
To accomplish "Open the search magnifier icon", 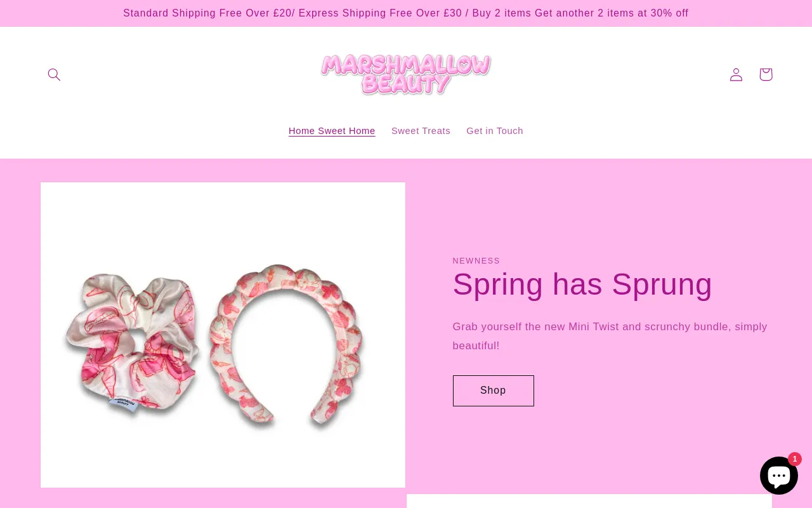I will coord(54,74).
